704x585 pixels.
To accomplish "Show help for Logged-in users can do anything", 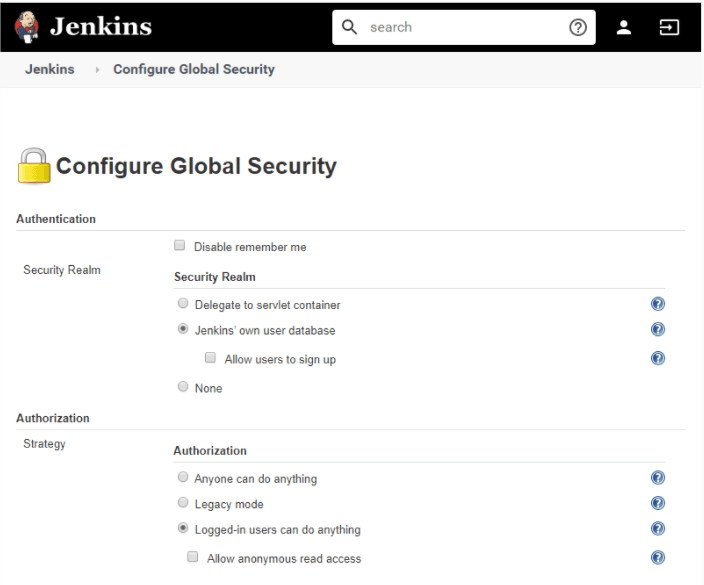I will pos(658,529).
